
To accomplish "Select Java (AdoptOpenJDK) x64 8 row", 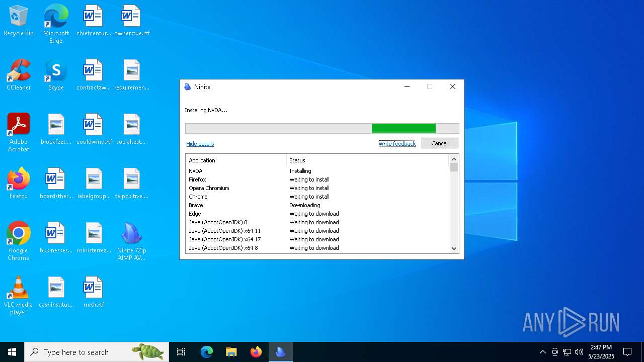I will pyautogui.click(x=317, y=248).
